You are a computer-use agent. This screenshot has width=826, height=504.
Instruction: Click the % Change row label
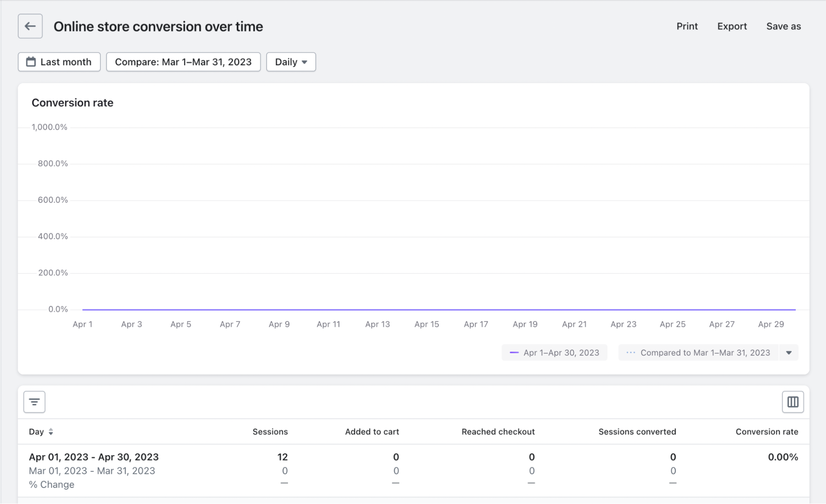52,485
